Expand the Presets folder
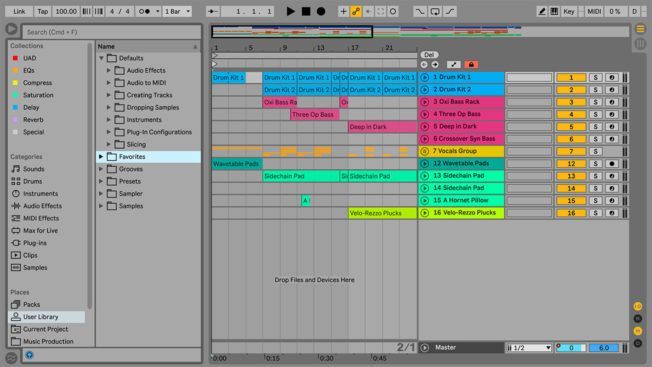Viewport: 652px width, 367px height. click(101, 181)
